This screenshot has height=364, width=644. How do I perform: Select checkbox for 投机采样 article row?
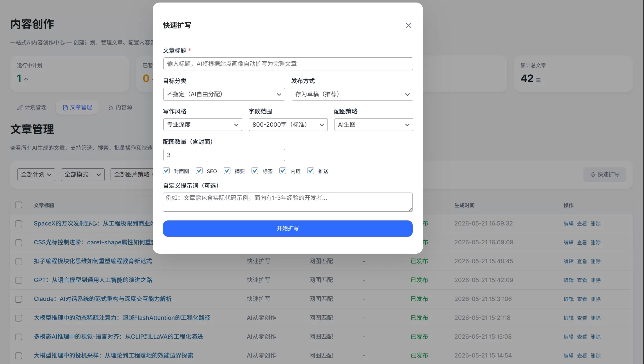click(x=19, y=356)
